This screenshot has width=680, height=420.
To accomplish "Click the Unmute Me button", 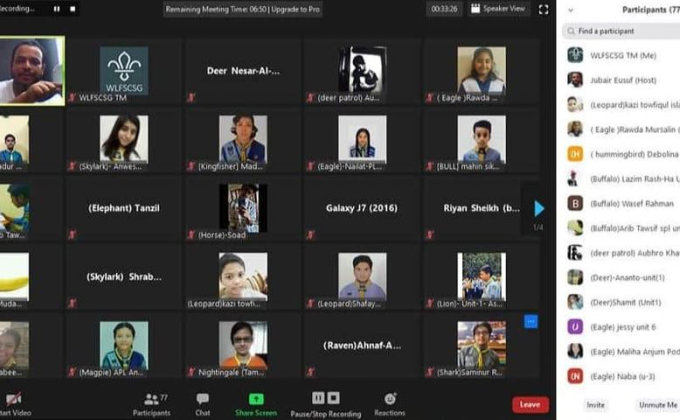I will pyautogui.click(x=658, y=404).
